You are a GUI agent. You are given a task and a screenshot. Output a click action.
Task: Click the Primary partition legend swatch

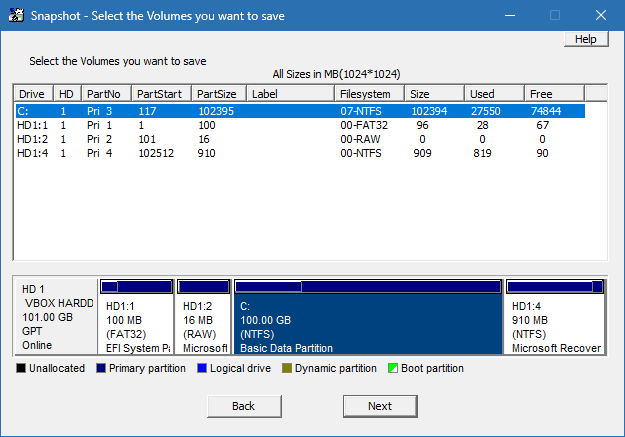pyautogui.click(x=101, y=368)
